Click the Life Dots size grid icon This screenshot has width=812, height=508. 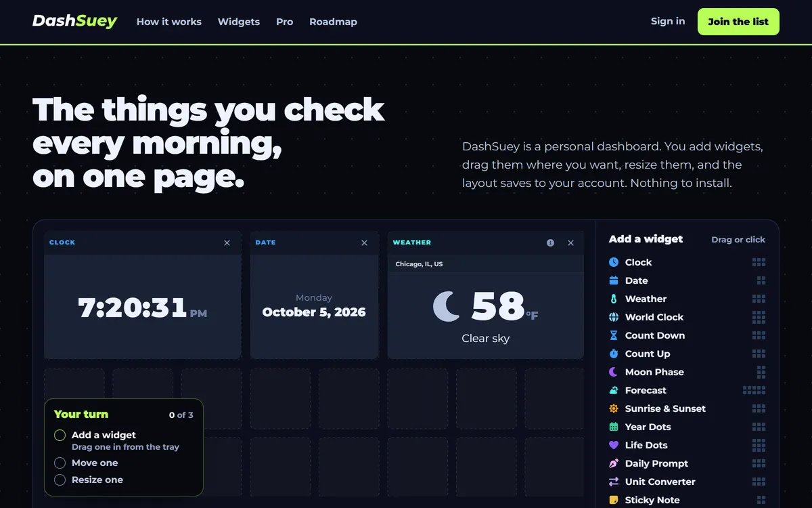[759, 445]
